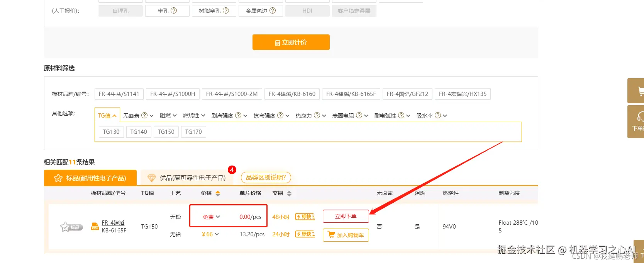Choose the TG150 value

click(166, 132)
